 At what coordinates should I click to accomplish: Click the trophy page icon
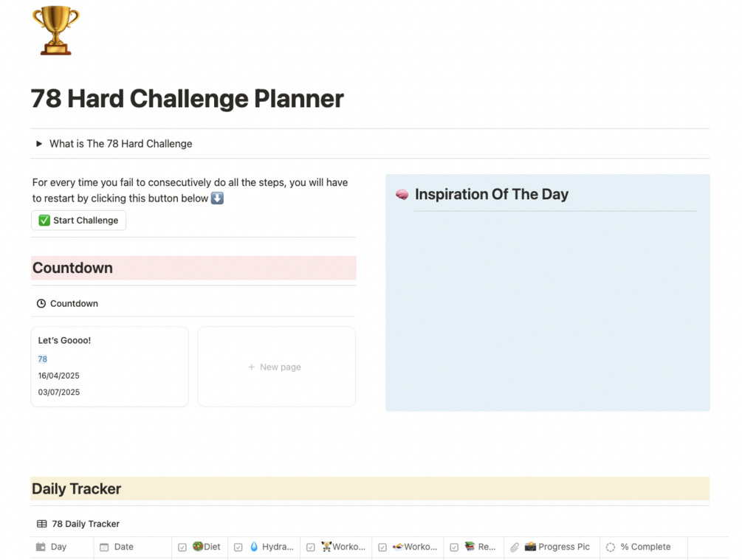tap(56, 30)
